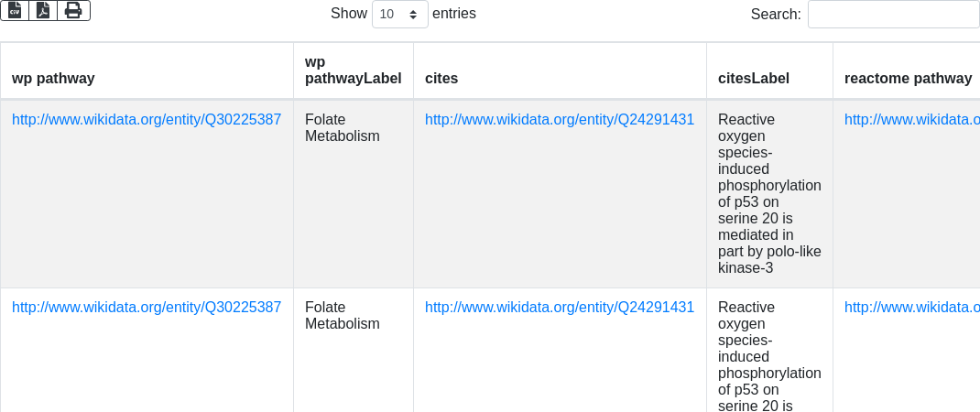
Task: Export the table as CSV
Action: 15,10
